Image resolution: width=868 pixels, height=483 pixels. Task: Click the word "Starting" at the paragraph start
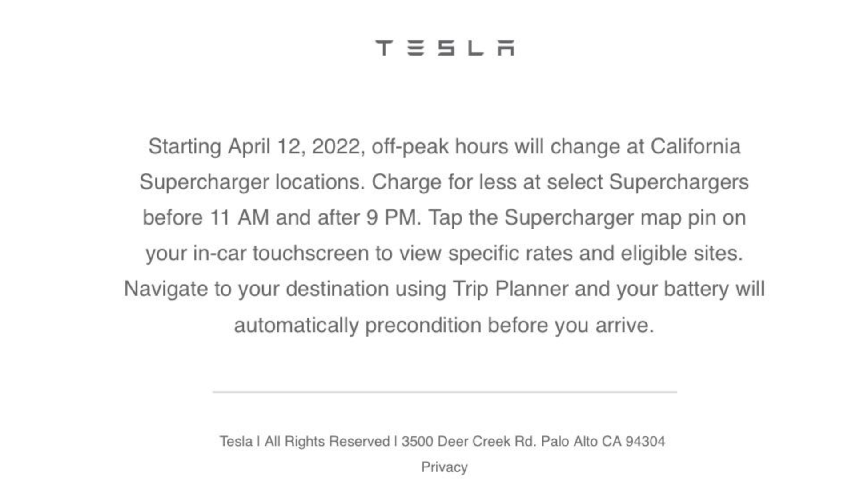185,146
